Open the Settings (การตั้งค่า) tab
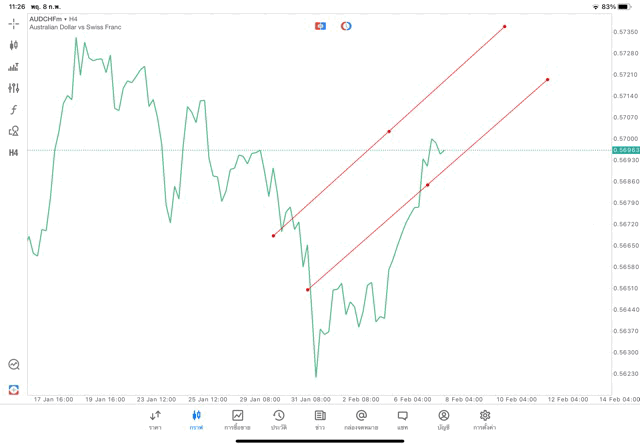 [485, 420]
